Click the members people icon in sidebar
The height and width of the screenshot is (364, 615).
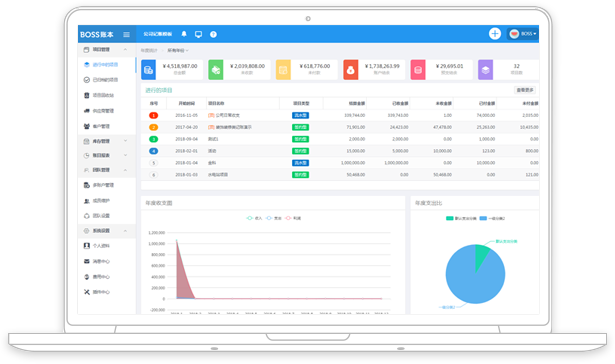click(x=87, y=201)
